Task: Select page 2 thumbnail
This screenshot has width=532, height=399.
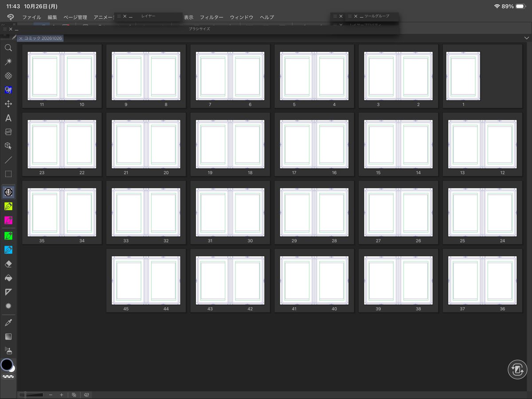Action: [x=415, y=76]
